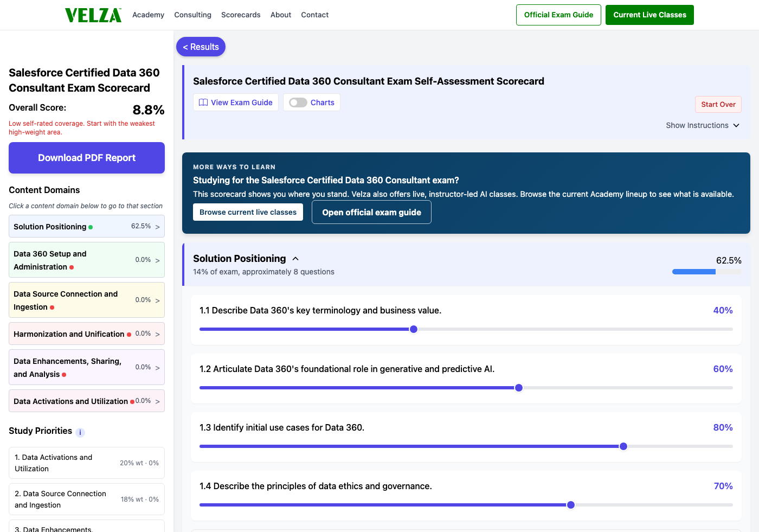Click the book icon in View Exam Guide
Image resolution: width=759 pixels, height=532 pixels.
[x=203, y=102]
